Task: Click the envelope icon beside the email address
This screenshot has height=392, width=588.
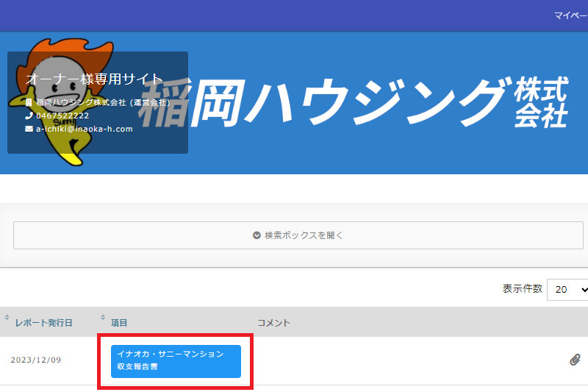Action: point(29,129)
